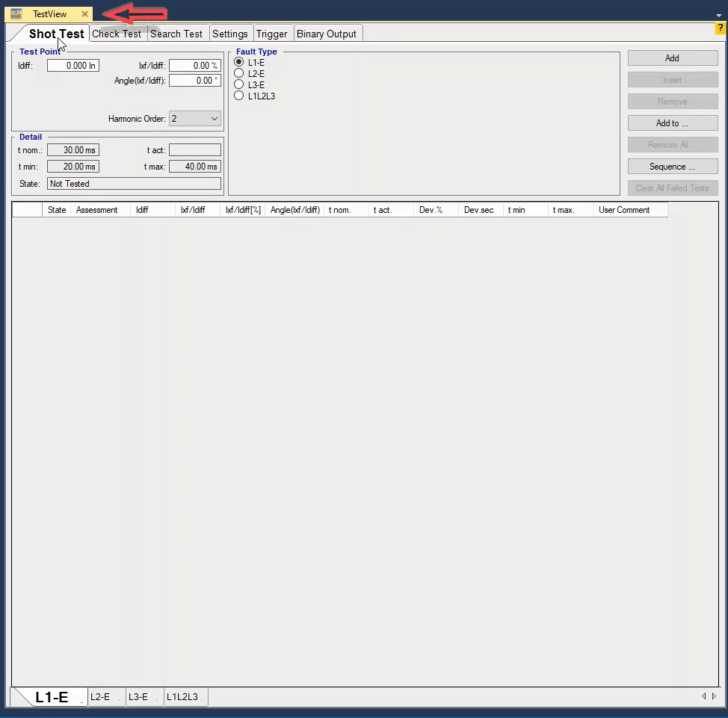
Task: Go to the Trigger tab
Action: tap(271, 34)
